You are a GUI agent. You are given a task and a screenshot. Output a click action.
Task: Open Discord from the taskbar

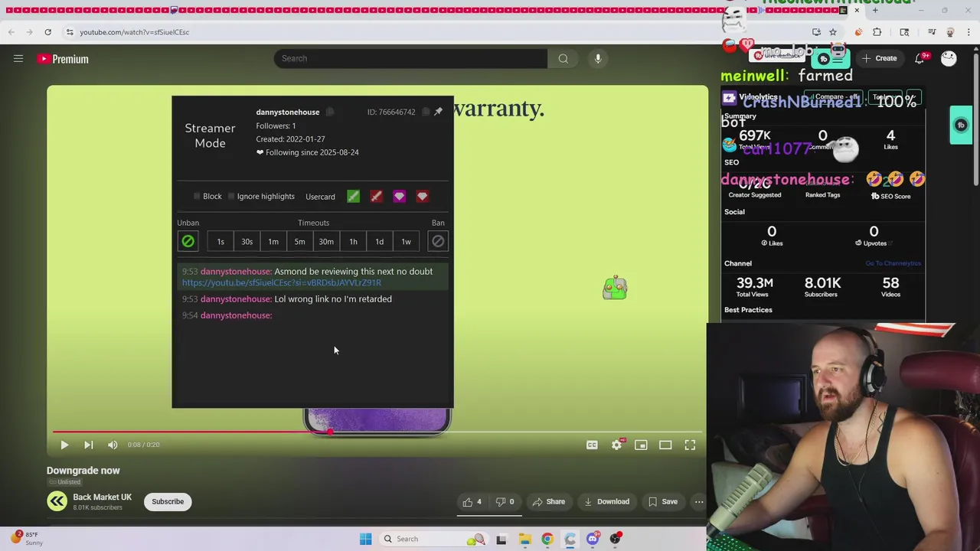pyautogui.click(x=593, y=539)
